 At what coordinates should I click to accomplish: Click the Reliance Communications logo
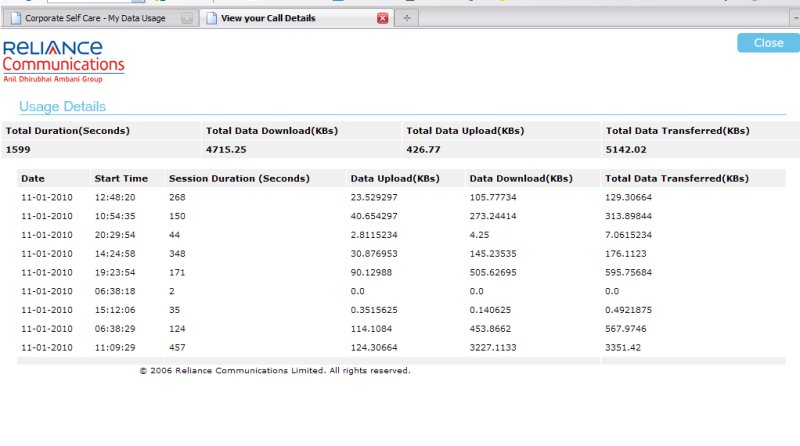pyautogui.click(x=63, y=62)
